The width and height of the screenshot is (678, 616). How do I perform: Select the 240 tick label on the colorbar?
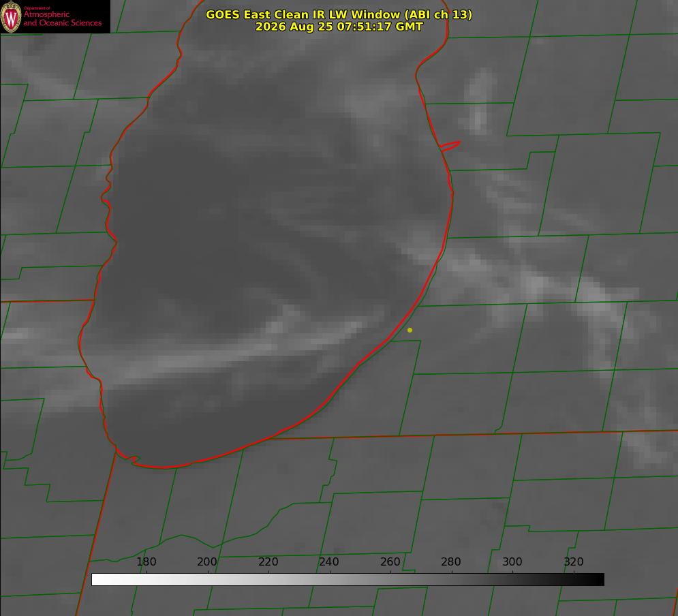pyautogui.click(x=329, y=561)
